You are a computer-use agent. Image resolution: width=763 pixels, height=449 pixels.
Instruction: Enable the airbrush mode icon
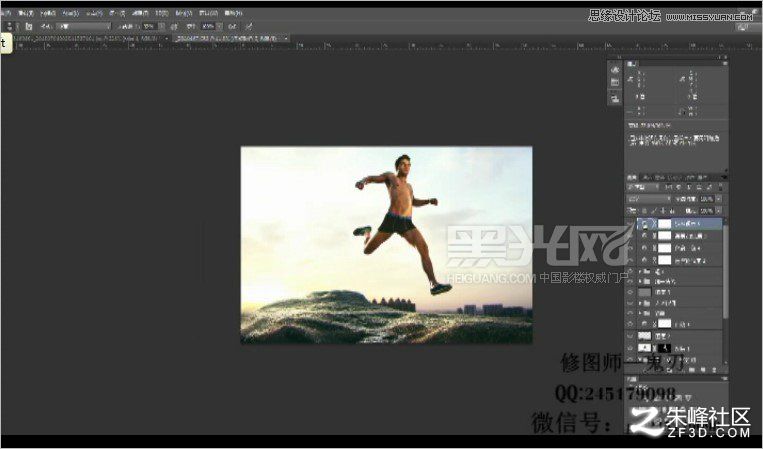[x=232, y=27]
